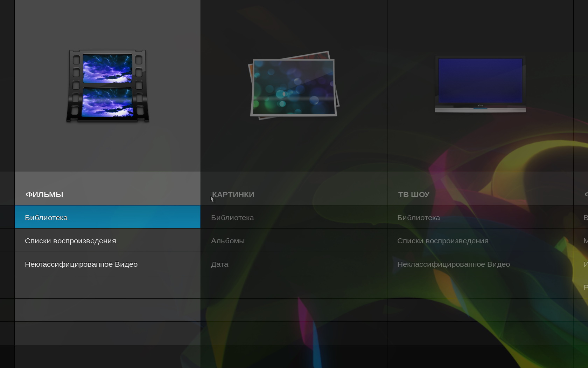Open Альбомы under КАРТИНКИ
Viewport: 588px width, 368px height.
click(294, 240)
